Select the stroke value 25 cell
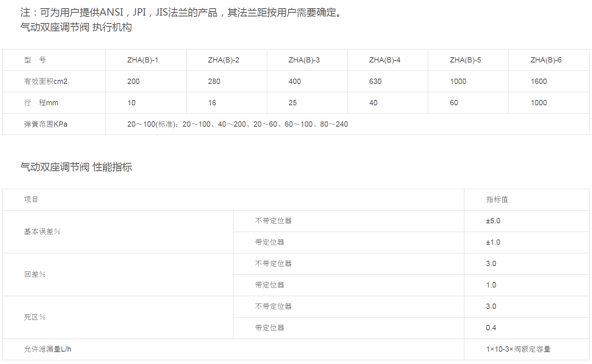The width and height of the screenshot is (592, 364). click(293, 103)
